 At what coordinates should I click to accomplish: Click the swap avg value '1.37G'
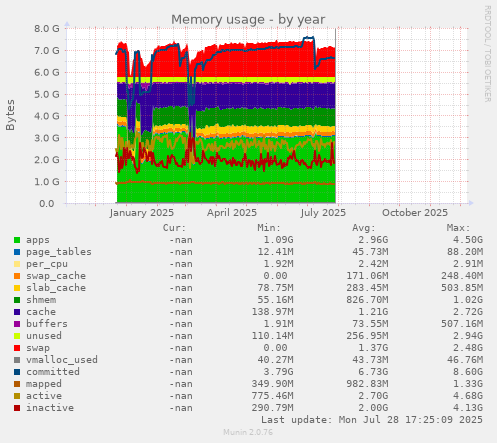pos(373,348)
